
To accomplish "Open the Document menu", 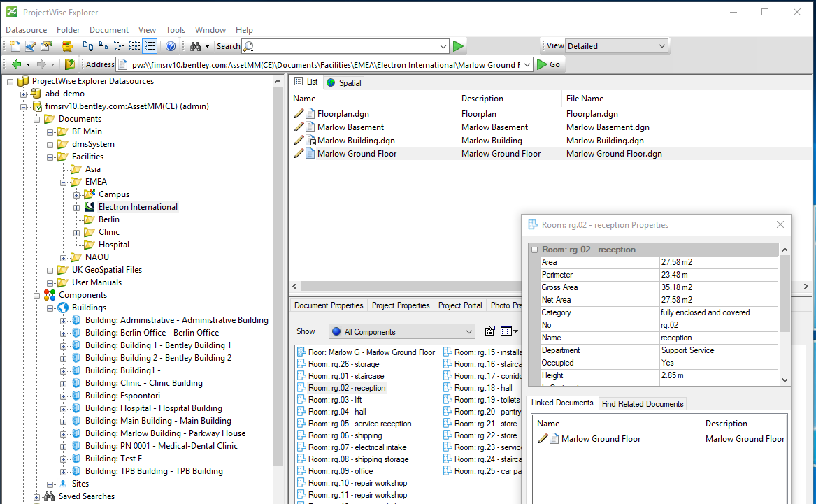I will (x=109, y=30).
